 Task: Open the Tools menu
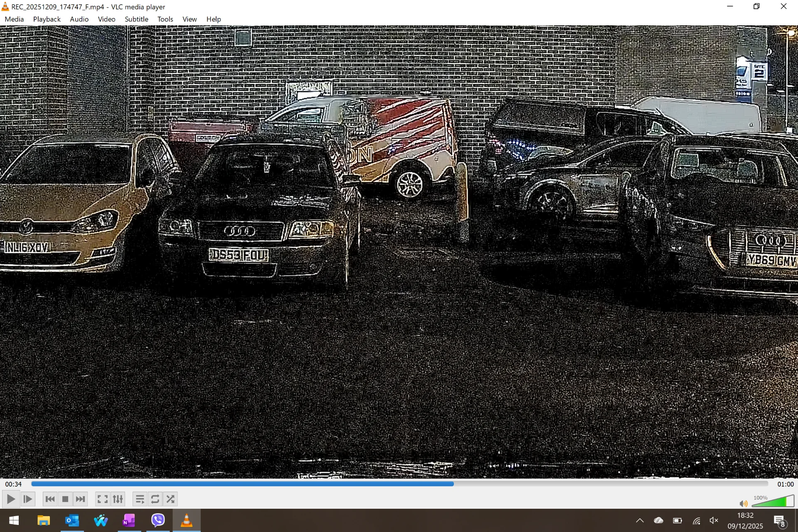coord(165,19)
